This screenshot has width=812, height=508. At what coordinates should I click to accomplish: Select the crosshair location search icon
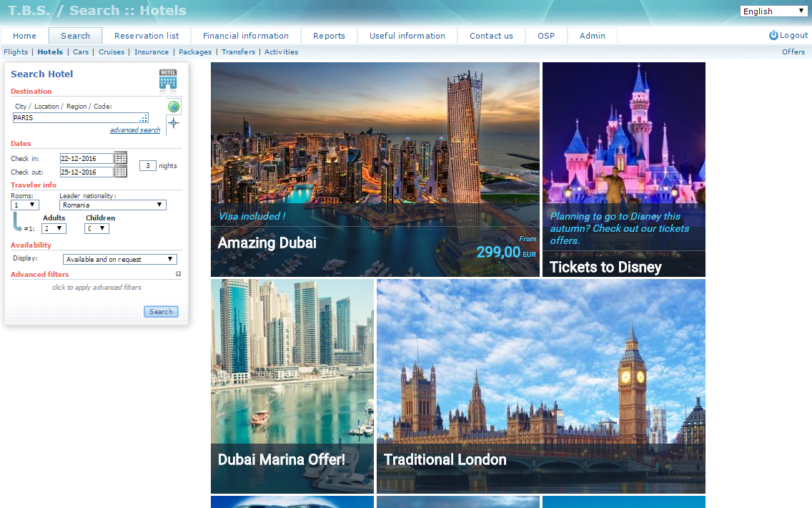[x=174, y=123]
